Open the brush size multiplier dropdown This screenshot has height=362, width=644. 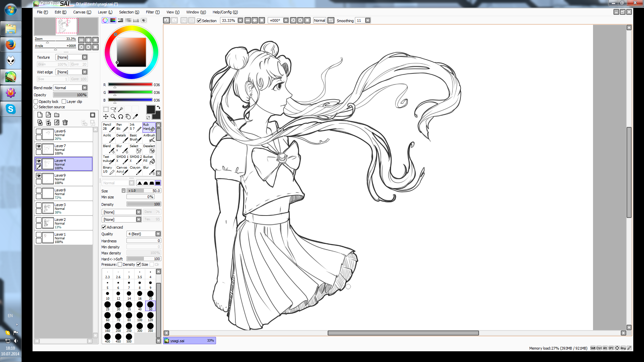pos(123,191)
